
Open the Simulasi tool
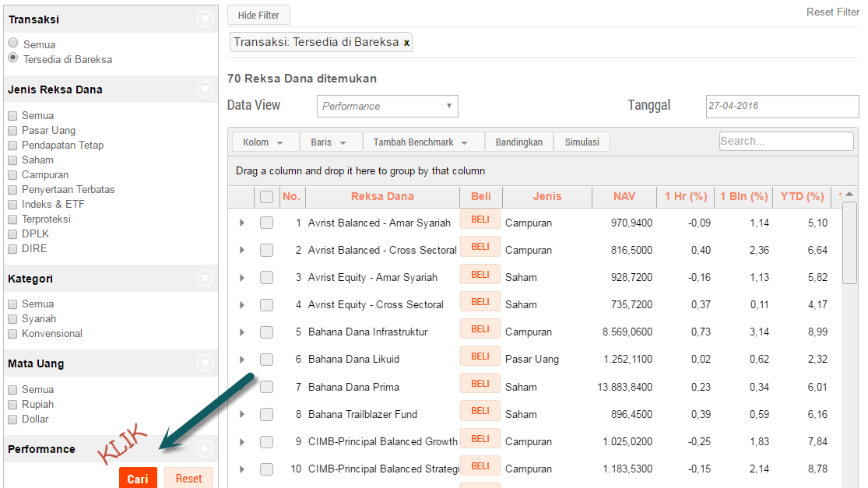point(582,142)
